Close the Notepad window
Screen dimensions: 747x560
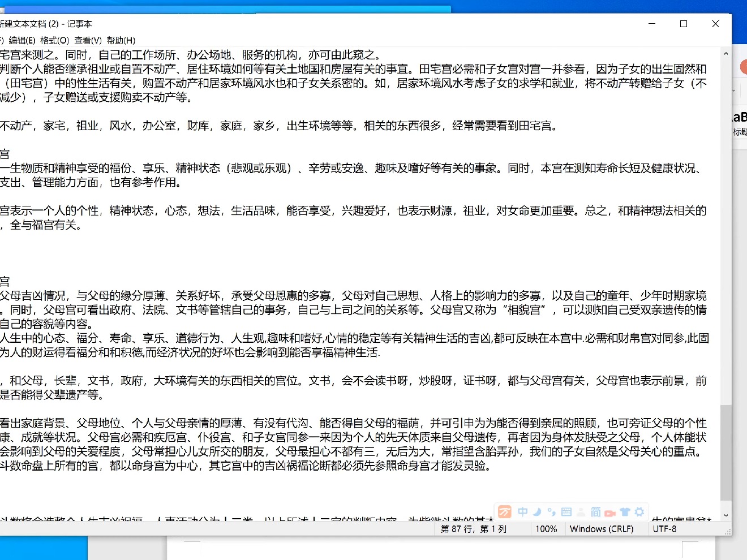[715, 24]
